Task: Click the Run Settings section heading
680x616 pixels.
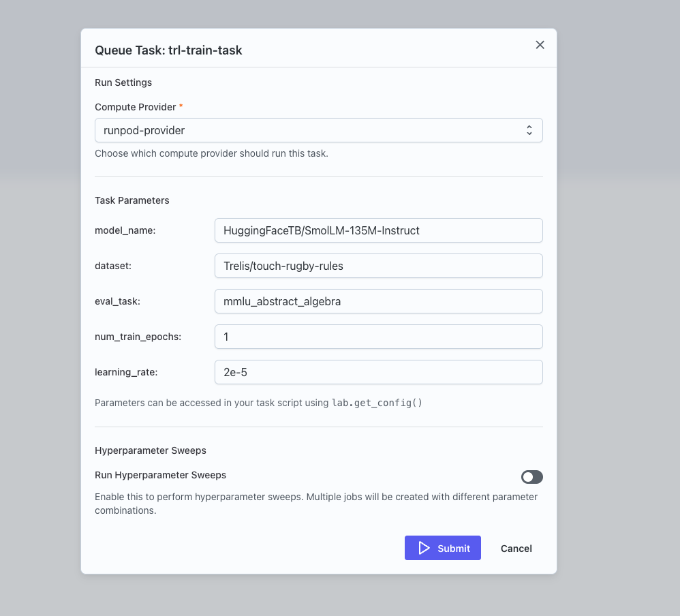Action: pos(123,82)
